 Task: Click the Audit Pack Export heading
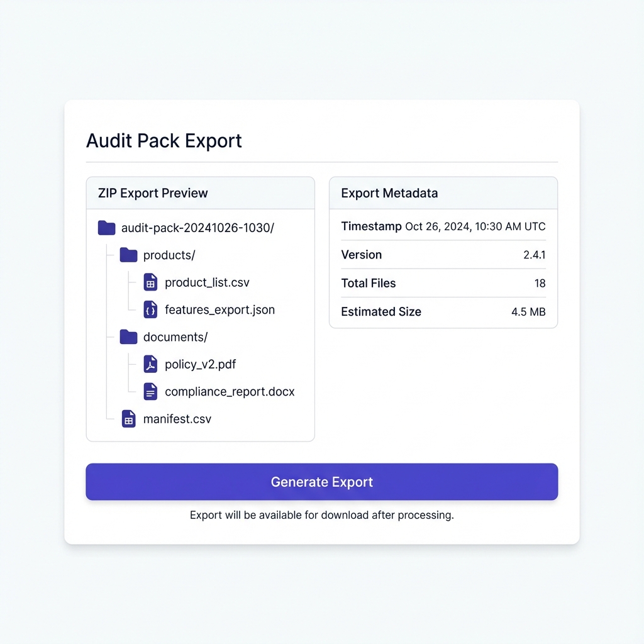pyautogui.click(x=164, y=141)
